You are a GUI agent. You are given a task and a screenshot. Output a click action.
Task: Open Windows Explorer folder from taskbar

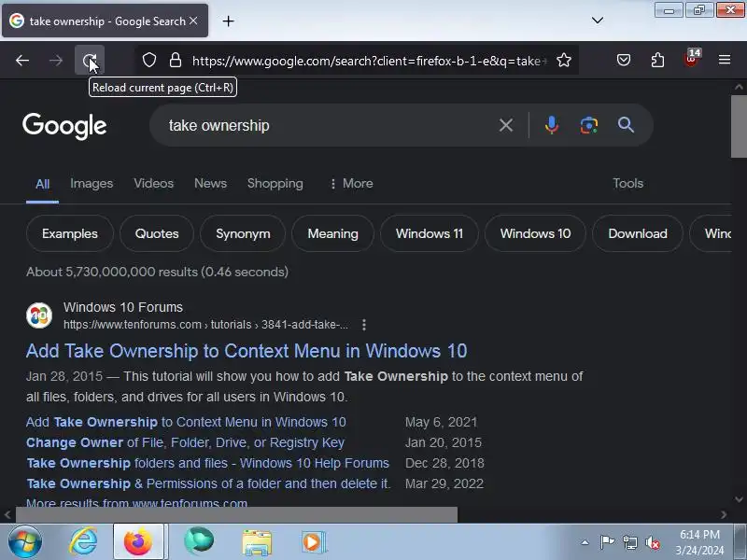257,543
